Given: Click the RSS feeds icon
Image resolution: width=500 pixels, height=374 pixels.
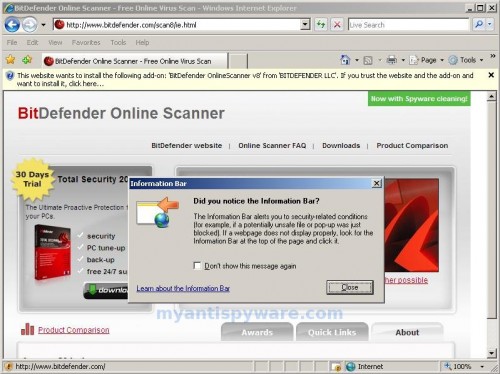Looking at the screenshot, I should click(368, 60).
